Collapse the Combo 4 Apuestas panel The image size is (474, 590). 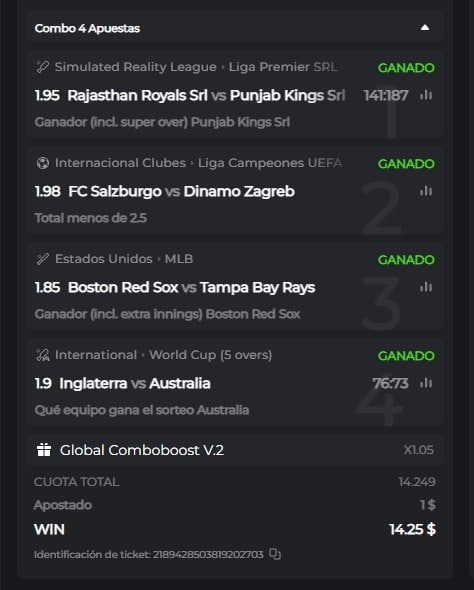pyautogui.click(x=425, y=27)
